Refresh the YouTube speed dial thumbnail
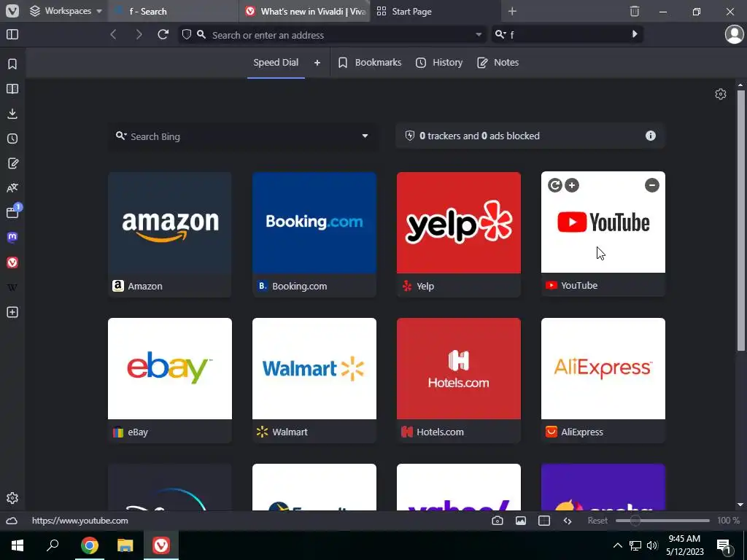 click(554, 185)
